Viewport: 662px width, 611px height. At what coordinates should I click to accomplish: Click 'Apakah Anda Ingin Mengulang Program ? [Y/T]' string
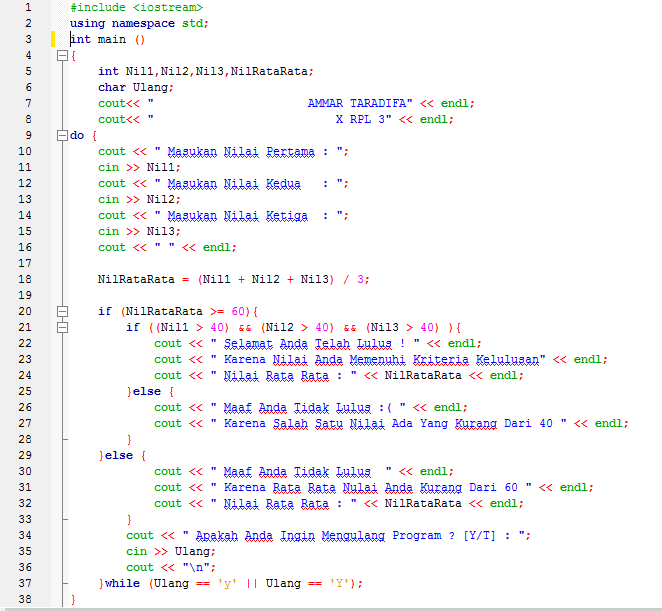345,535
